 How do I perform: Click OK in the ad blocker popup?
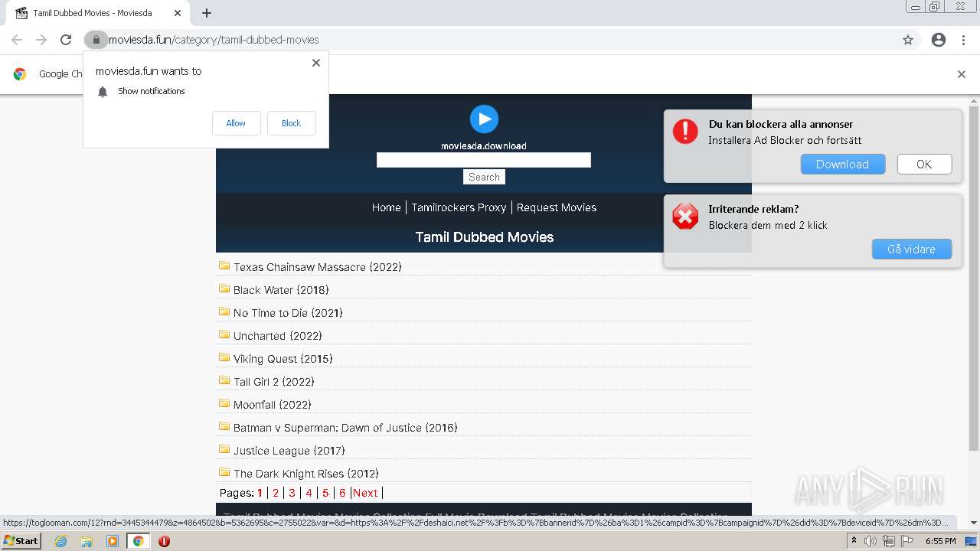[924, 165]
